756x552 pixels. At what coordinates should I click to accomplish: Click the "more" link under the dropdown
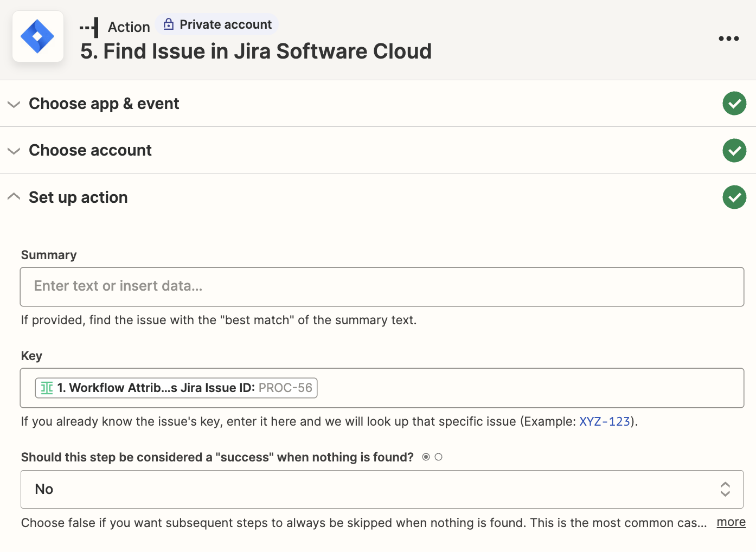pyautogui.click(x=731, y=522)
